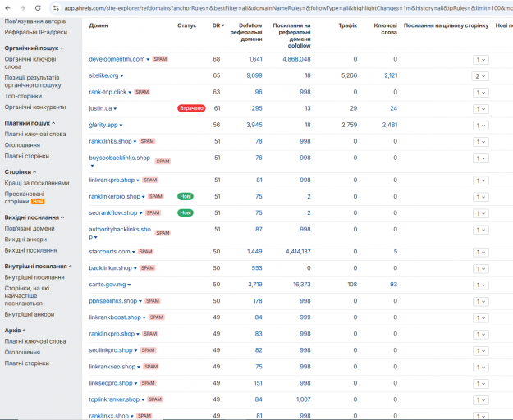Viewport: 513px width, 420px height.
Task: Collapse the Вихідні посилання sidebar section
Action: tap(34, 217)
